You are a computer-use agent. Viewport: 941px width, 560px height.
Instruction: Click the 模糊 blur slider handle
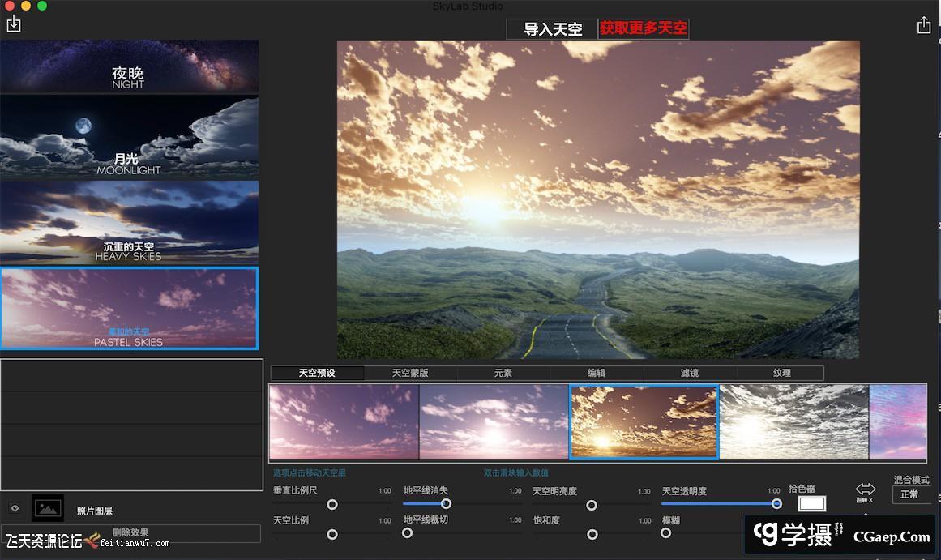click(665, 534)
